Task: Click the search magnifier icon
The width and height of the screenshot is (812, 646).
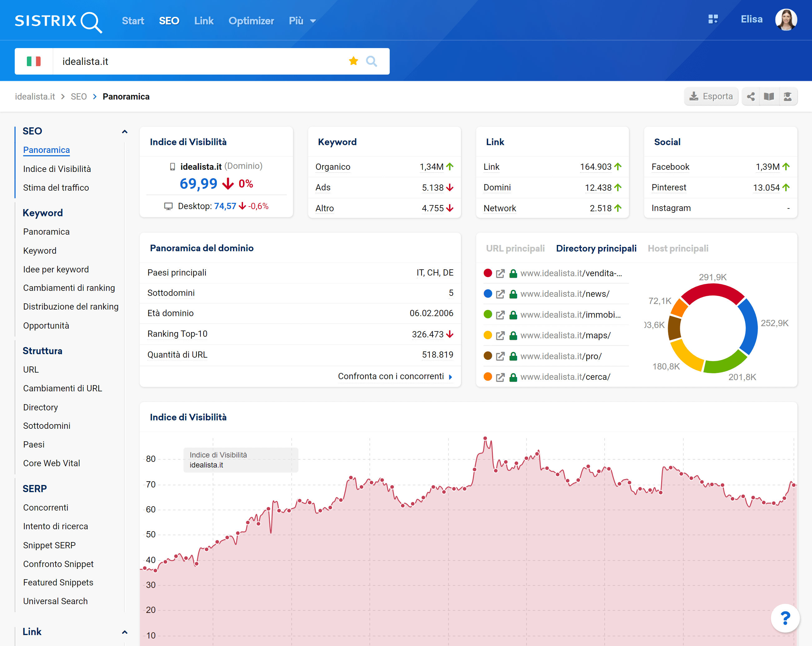Action: [372, 61]
